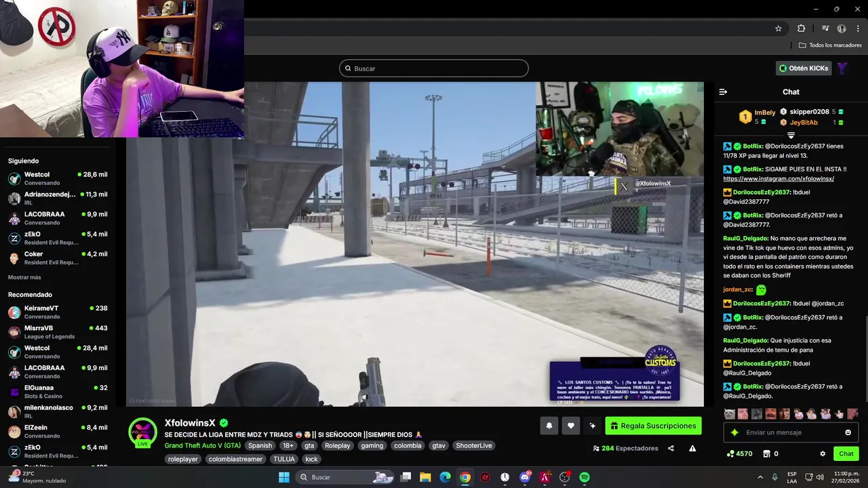
Task: Click Regala Suscripciones button
Action: pos(653,426)
